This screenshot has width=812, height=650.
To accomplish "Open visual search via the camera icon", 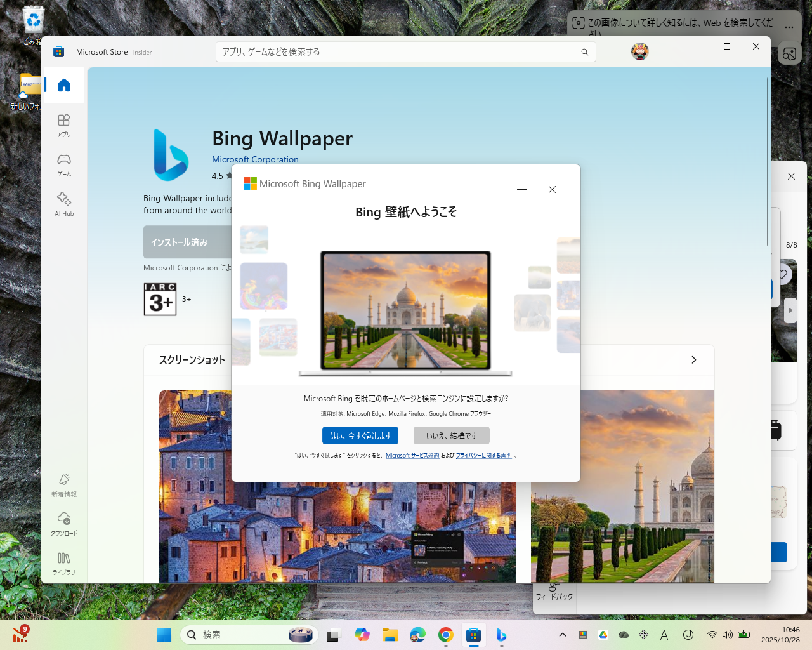I will click(789, 53).
